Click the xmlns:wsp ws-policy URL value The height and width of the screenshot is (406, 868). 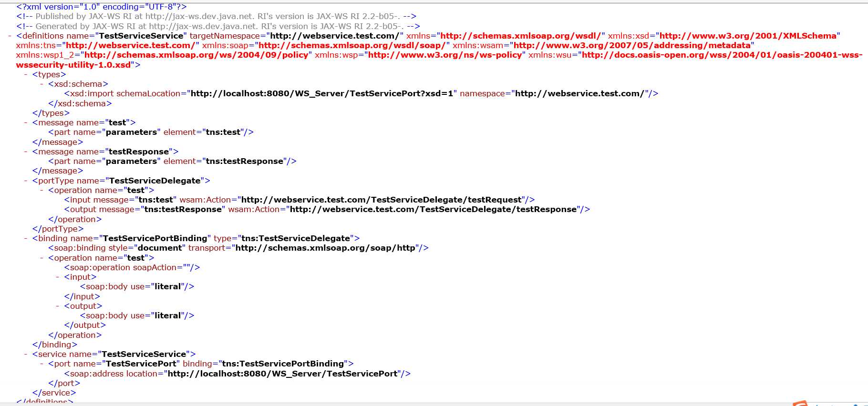445,55
